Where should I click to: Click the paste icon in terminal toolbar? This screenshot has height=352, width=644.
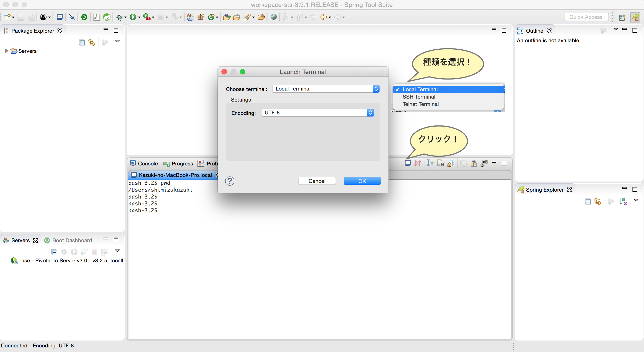474,163
